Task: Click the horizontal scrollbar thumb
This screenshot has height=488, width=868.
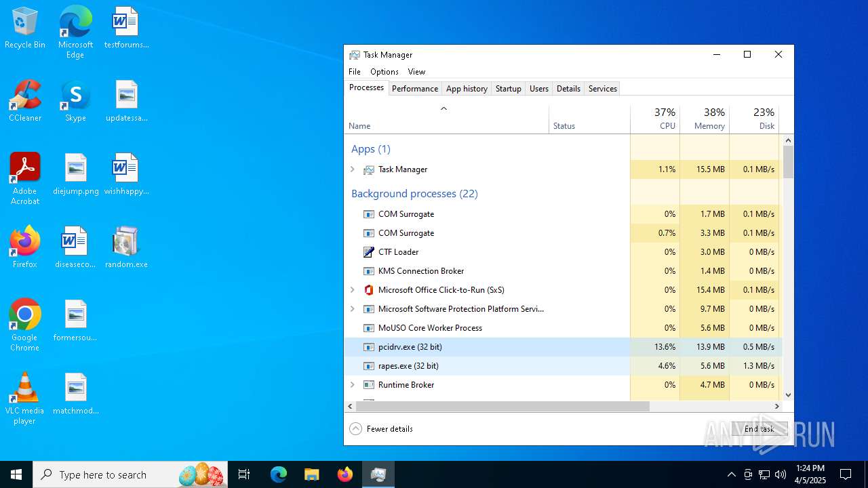Action: pos(503,407)
